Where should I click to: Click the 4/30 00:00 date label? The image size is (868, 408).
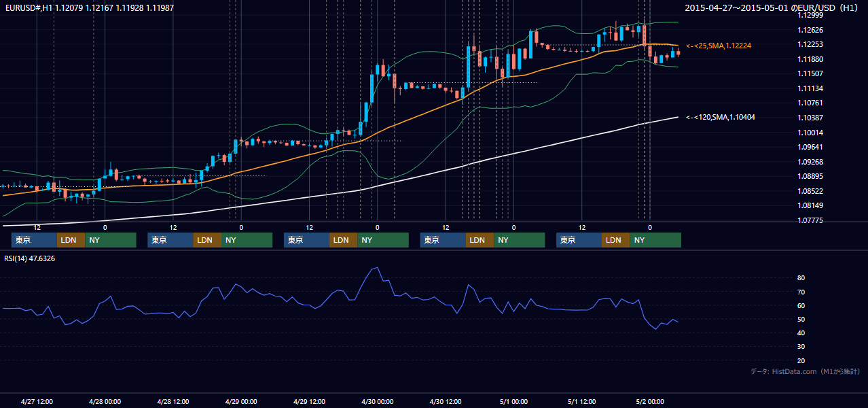pyautogui.click(x=377, y=401)
